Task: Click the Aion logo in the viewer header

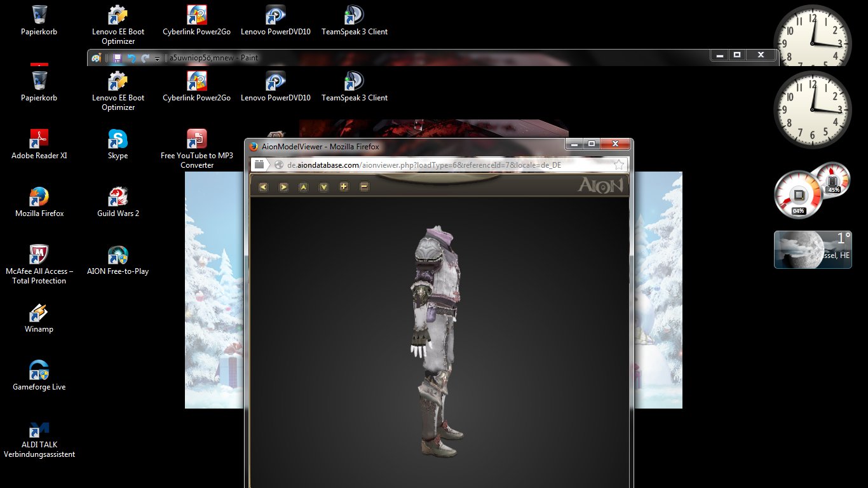Action: coord(600,186)
